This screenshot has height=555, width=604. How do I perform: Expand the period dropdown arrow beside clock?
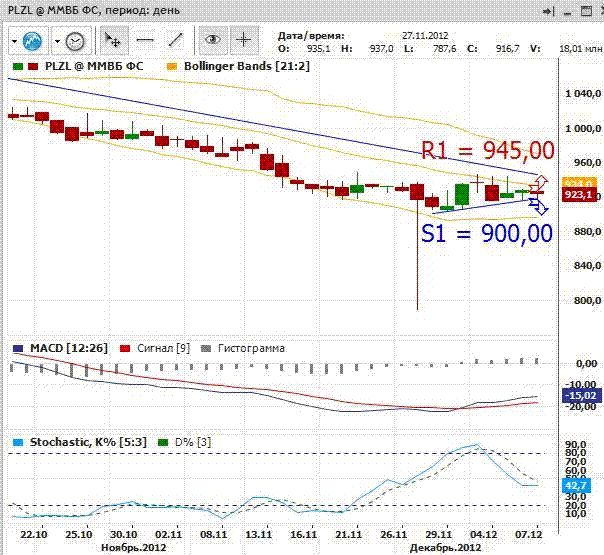tap(57, 40)
